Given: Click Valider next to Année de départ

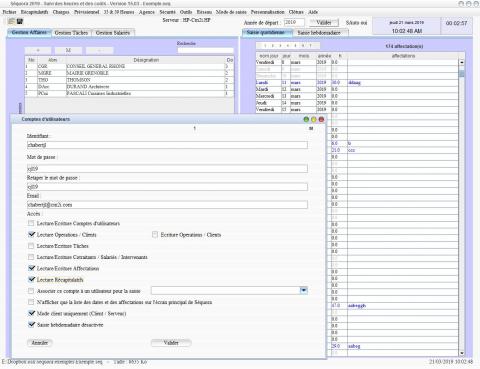Looking at the screenshot, I should tap(324, 23).
